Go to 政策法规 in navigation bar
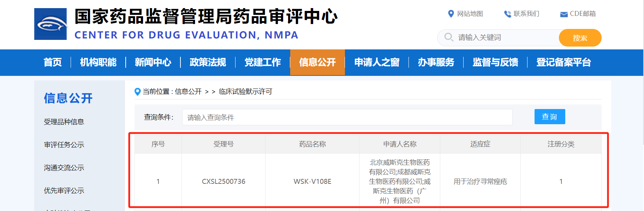Viewport: 644px width, 211px height. [x=208, y=62]
